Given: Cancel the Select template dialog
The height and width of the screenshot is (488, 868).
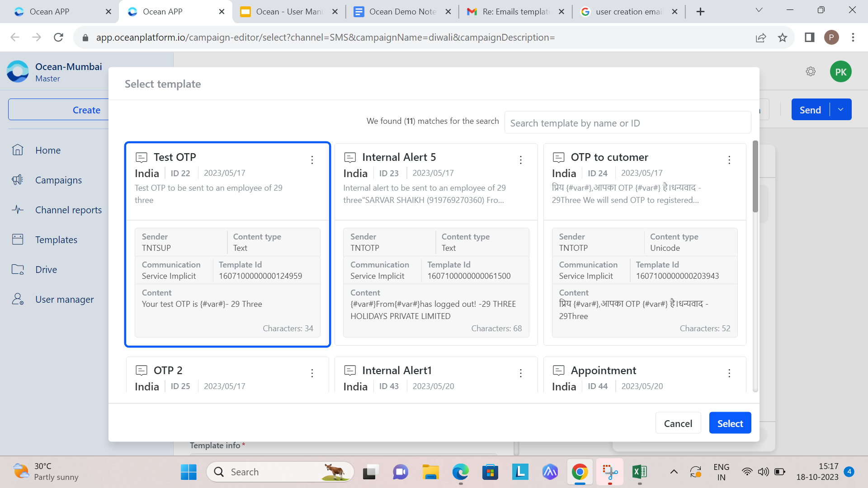Looking at the screenshot, I should click(x=678, y=423).
